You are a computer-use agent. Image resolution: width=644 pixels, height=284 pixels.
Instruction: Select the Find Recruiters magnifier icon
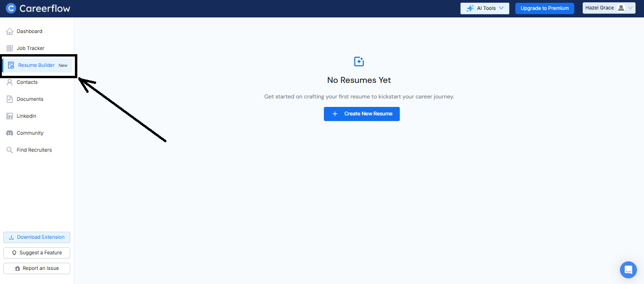[9, 150]
